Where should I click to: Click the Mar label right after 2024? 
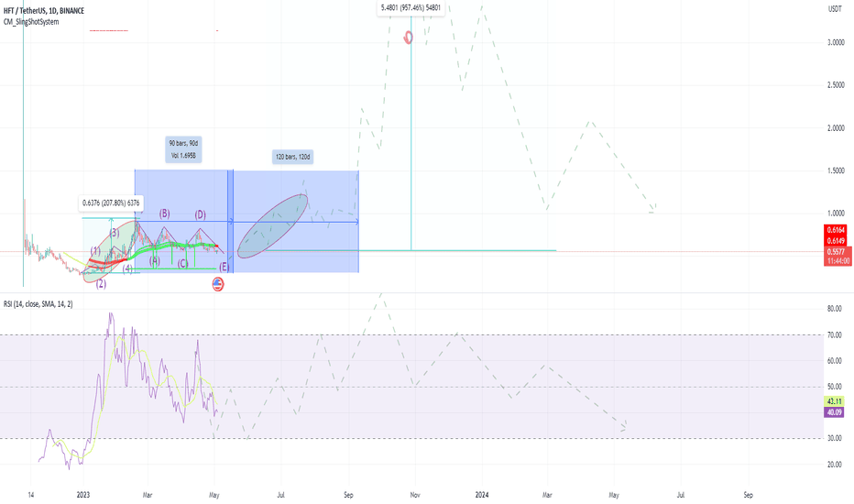point(547,495)
